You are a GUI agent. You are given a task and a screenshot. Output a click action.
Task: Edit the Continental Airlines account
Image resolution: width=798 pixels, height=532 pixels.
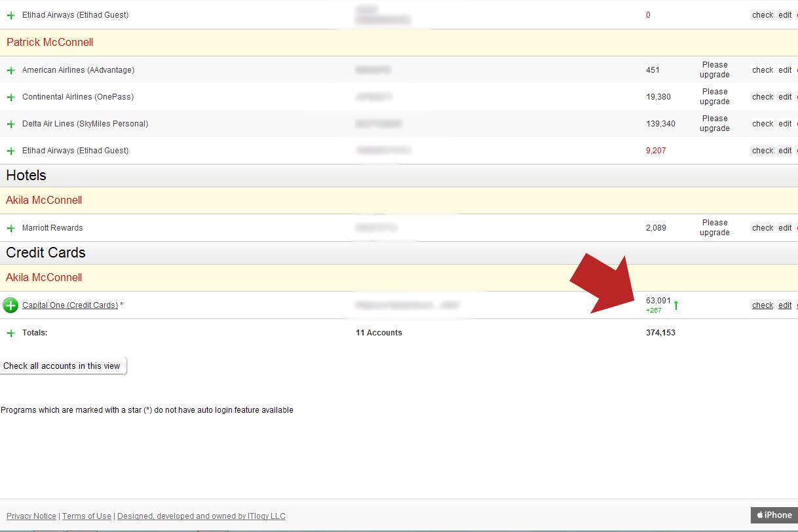coord(785,97)
